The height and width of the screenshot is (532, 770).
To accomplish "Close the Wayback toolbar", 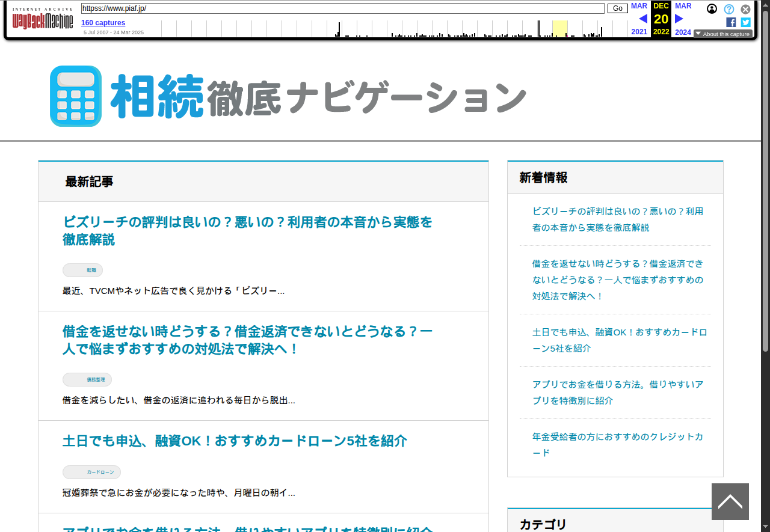I will pos(745,9).
